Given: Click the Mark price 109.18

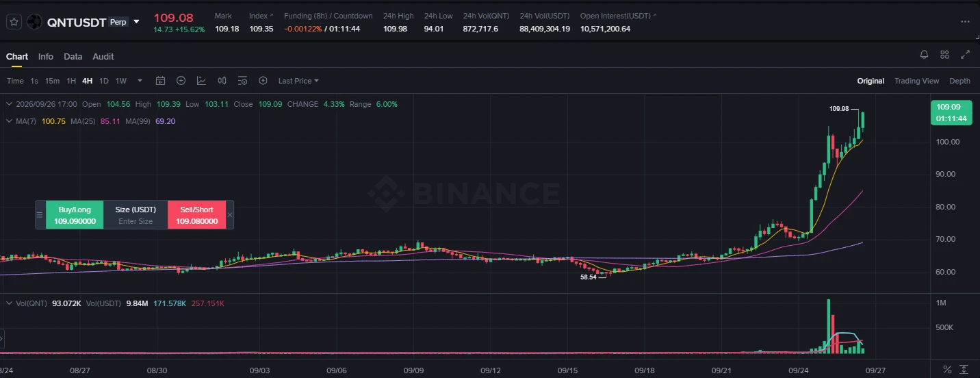Looking at the screenshot, I should pos(227,29).
